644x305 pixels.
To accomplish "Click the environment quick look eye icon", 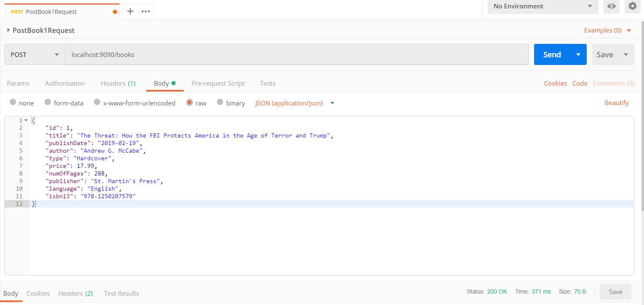I will [612, 6].
